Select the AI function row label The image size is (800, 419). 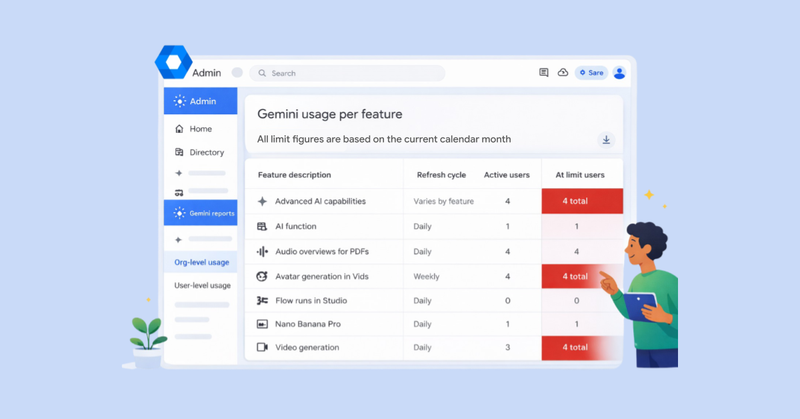pos(296,226)
